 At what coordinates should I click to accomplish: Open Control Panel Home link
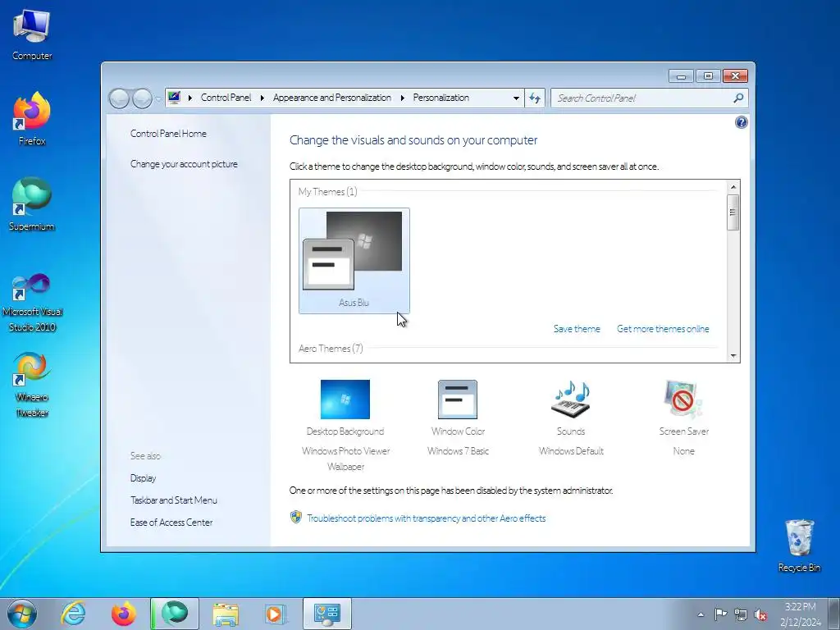pos(168,134)
